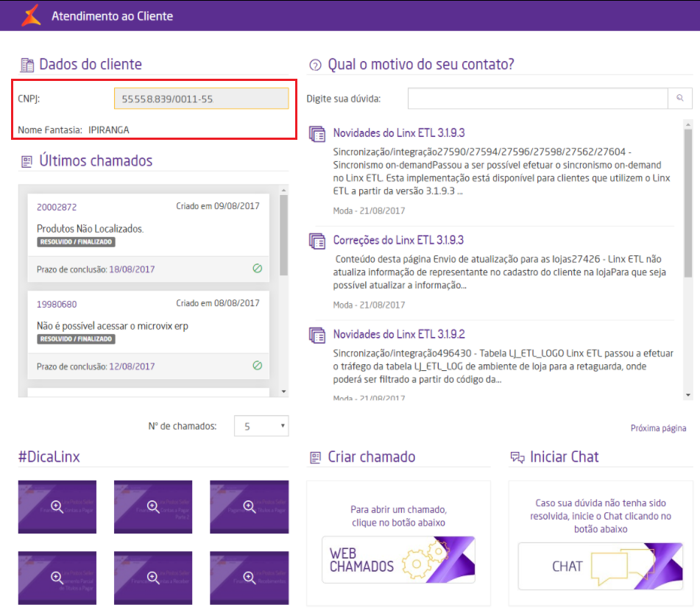Click text Criado em 08/08/2017

[x=218, y=303]
